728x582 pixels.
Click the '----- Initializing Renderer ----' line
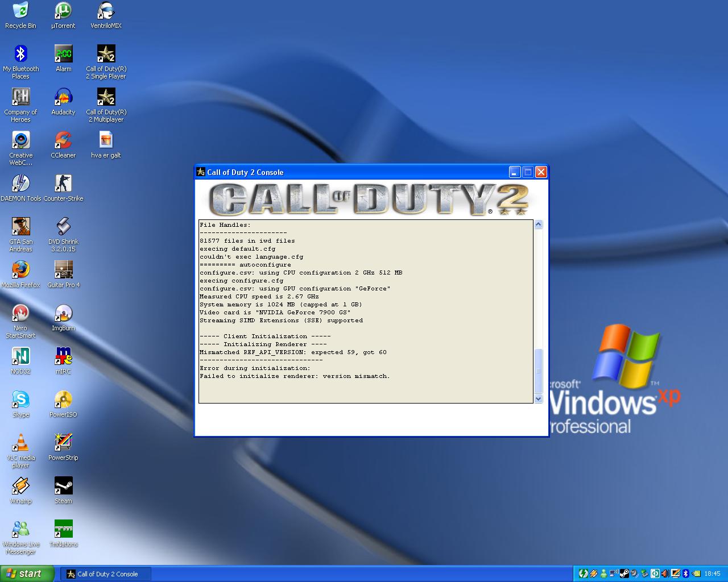coord(263,344)
